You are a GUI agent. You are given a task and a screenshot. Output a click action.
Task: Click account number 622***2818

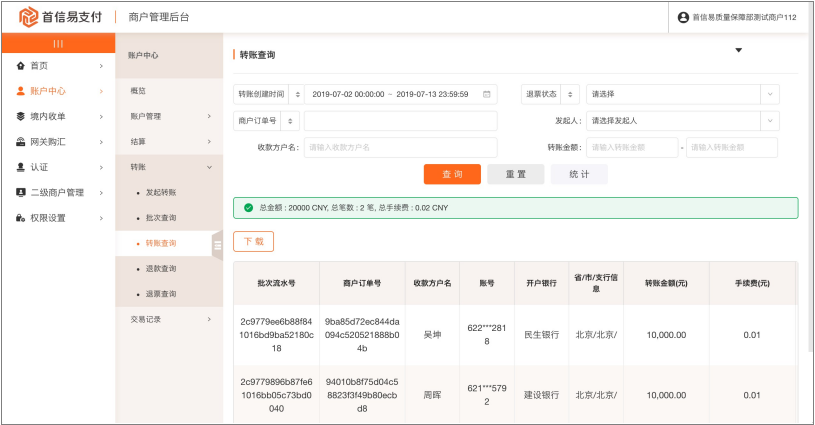487,335
